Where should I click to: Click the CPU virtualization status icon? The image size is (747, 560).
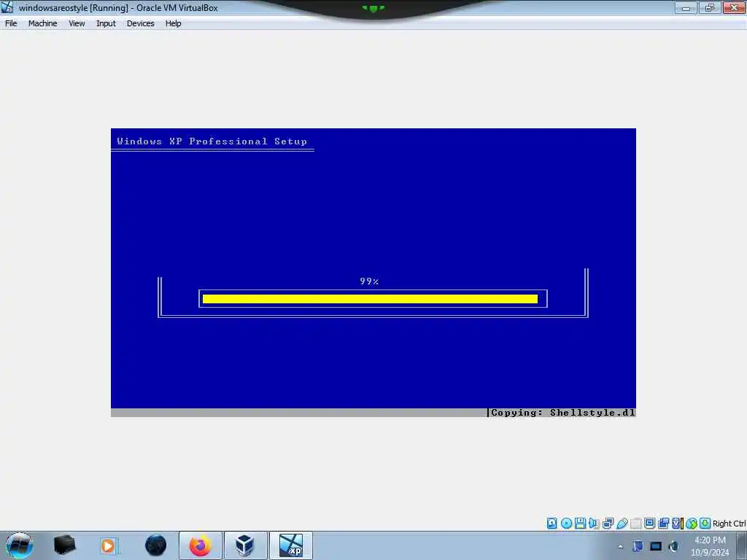coord(678,524)
